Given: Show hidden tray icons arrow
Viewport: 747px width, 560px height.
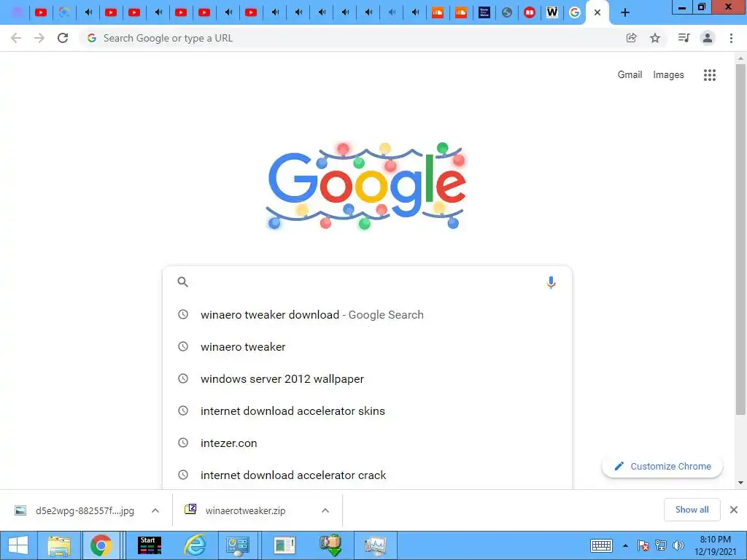Looking at the screenshot, I should coord(625,545).
